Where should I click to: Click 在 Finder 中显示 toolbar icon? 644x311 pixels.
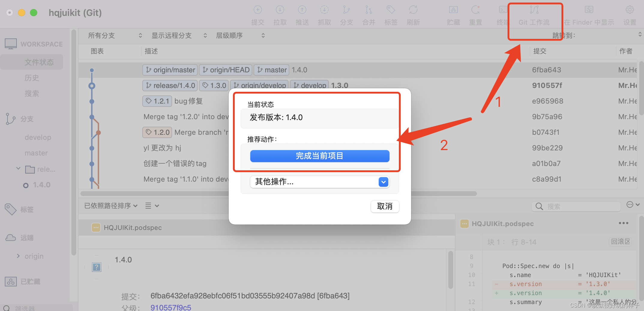click(589, 10)
